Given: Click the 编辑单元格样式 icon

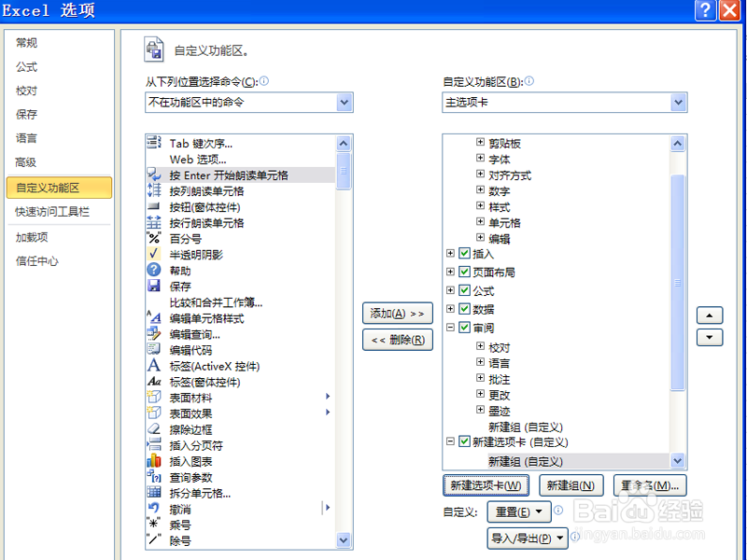Looking at the screenshot, I should coord(153,317).
